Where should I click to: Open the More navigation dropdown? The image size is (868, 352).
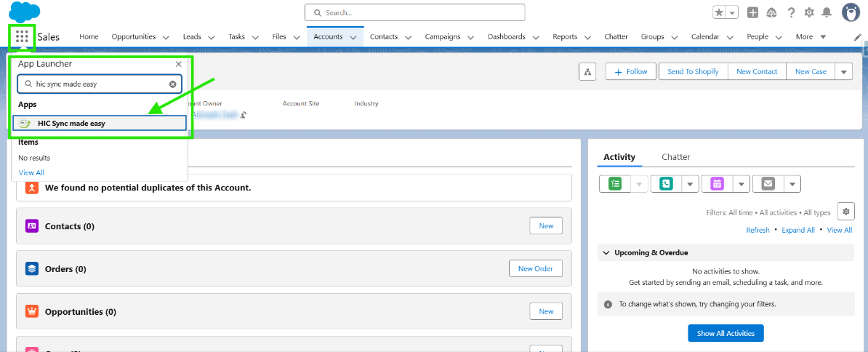click(x=811, y=37)
